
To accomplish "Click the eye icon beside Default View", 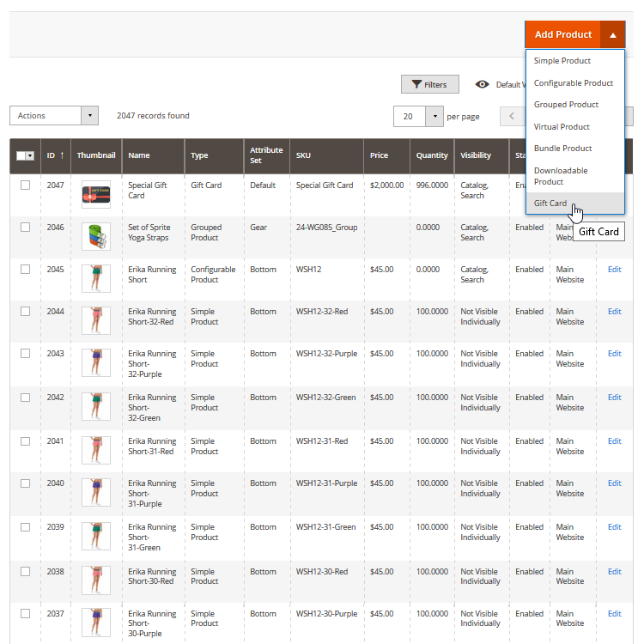I will coord(483,84).
